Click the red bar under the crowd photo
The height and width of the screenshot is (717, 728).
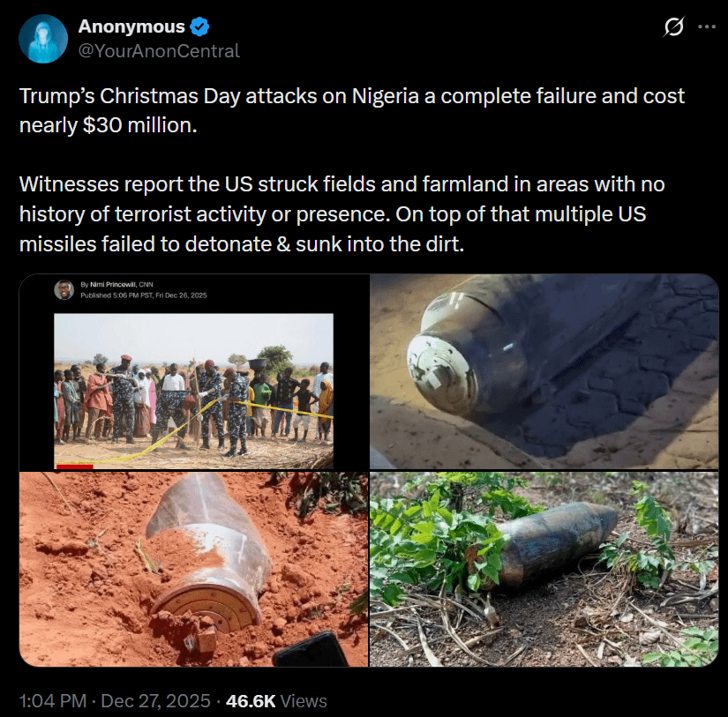click(73, 465)
